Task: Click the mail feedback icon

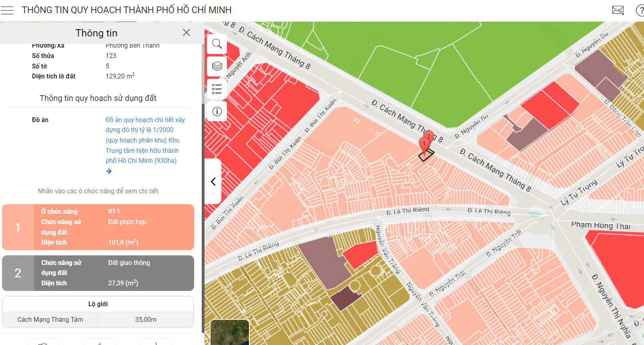Action: point(618,10)
